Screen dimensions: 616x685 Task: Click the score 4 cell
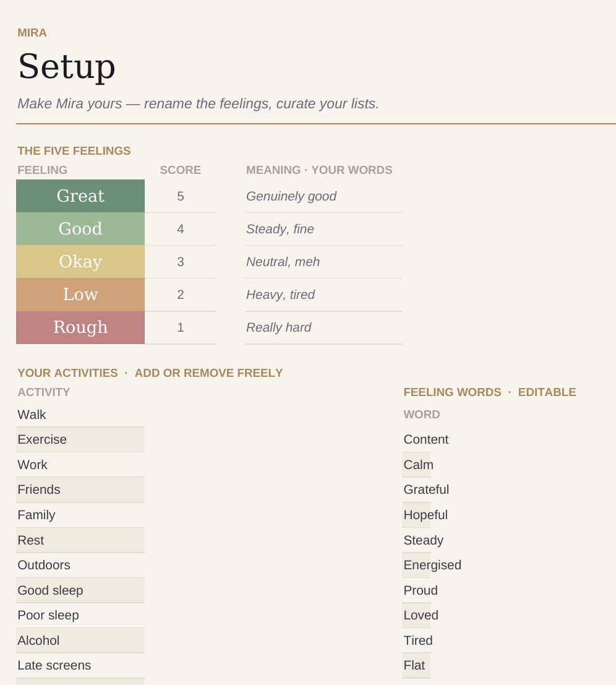click(181, 229)
